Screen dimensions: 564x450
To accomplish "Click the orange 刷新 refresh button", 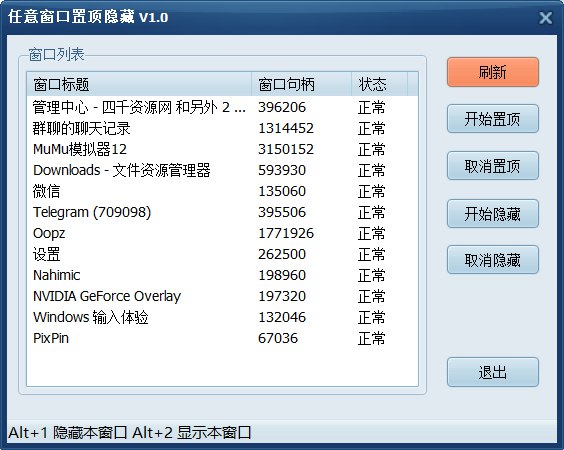I will point(493,72).
